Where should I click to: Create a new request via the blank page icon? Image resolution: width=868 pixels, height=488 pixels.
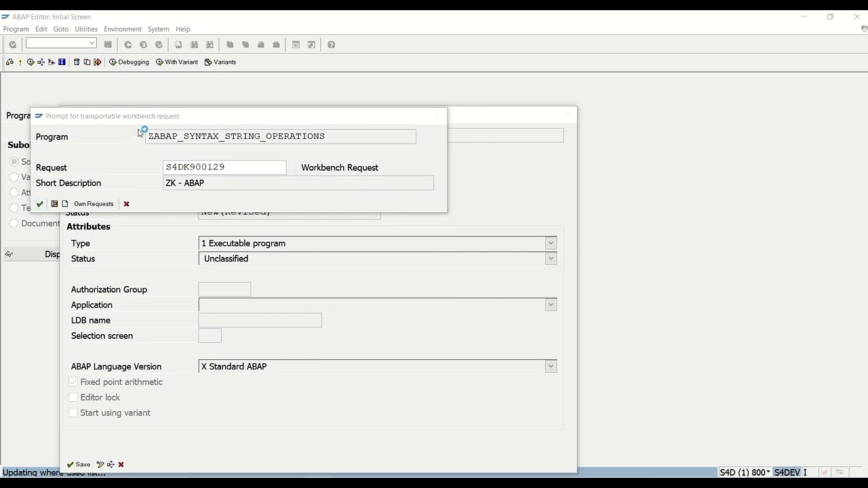[65, 204]
